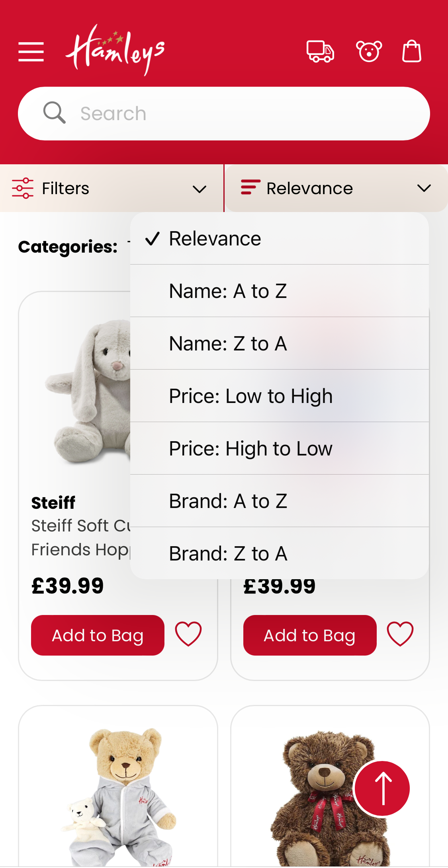Open the hamburger navigation menu
Image resolution: width=448 pixels, height=868 pixels.
[x=31, y=51]
